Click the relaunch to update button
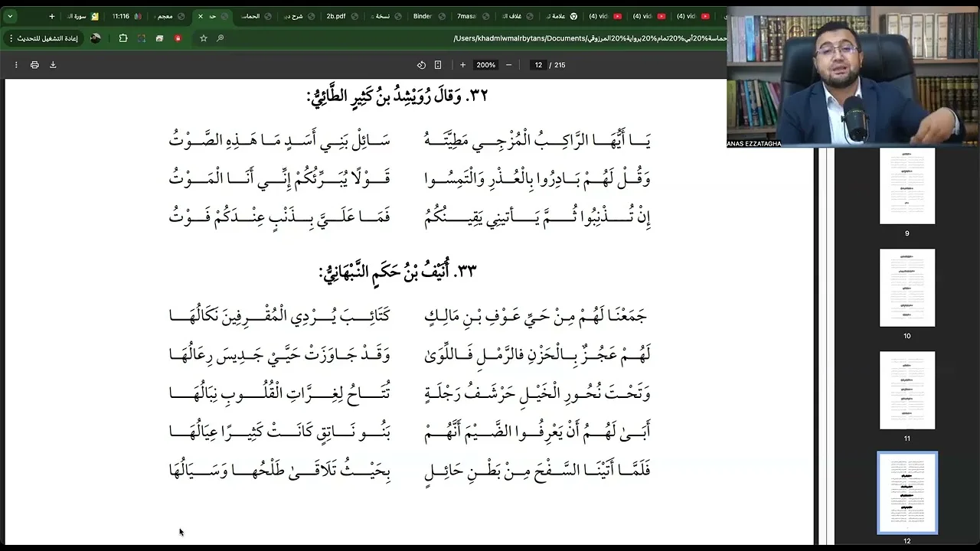Screen dimensions: 980x551 click(x=49, y=38)
